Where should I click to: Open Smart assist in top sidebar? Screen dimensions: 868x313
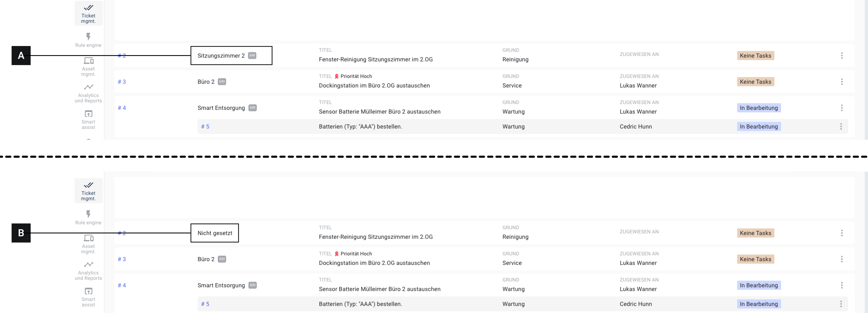pyautogui.click(x=88, y=120)
